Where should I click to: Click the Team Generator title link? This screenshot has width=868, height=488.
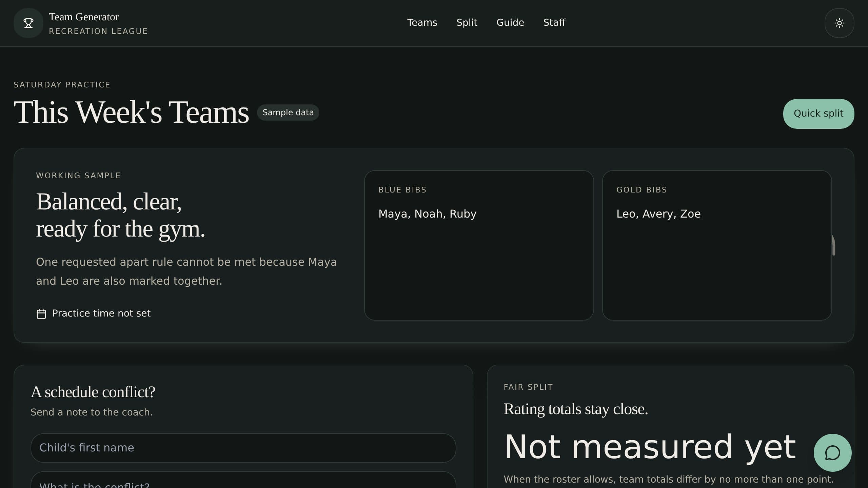[84, 17]
